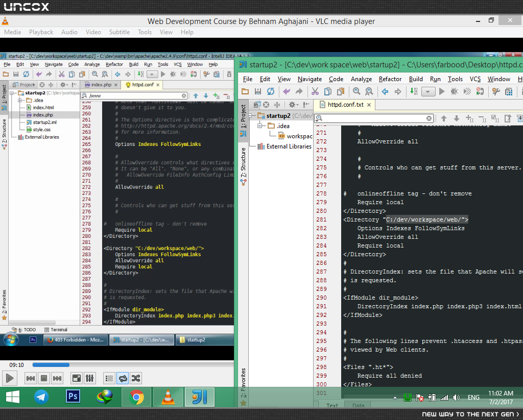Open VLC Audio menu
Viewport: 523px width, 420px height.
click(x=69, y=32)
